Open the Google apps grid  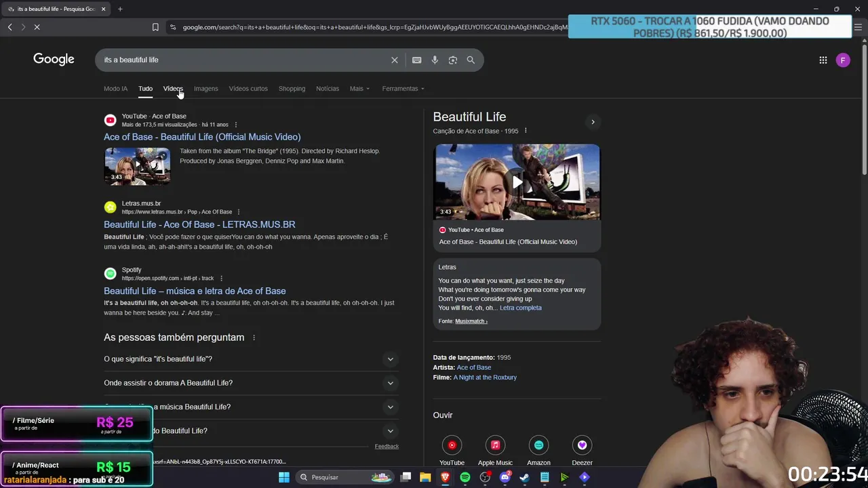(x=823, y=60)
